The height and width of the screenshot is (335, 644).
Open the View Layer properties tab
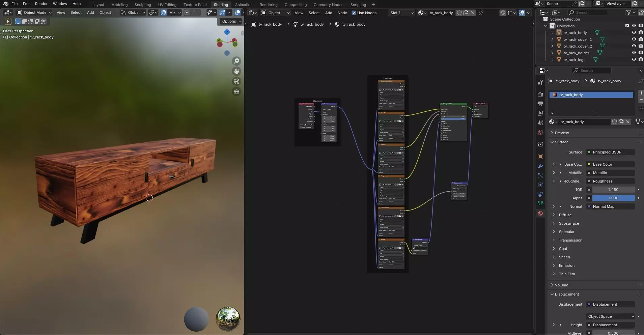540,113
